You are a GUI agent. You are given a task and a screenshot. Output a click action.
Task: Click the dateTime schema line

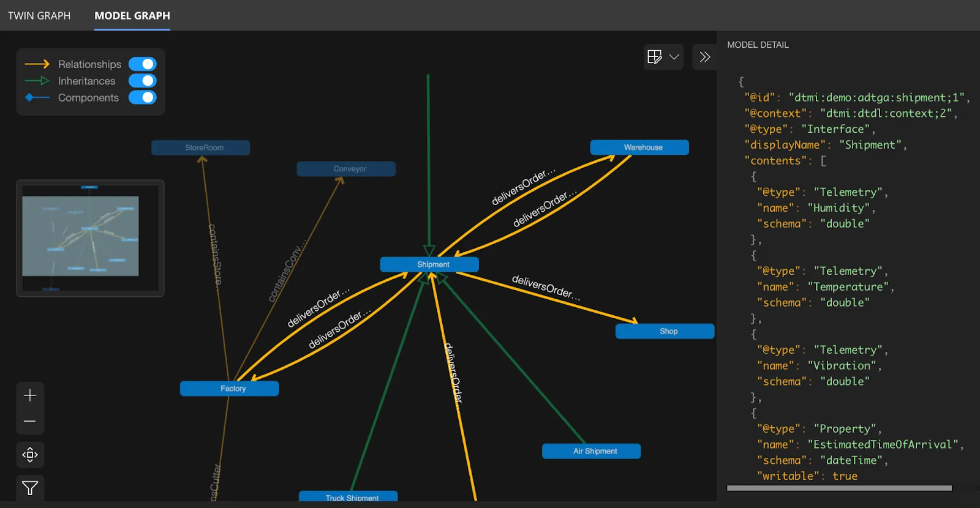[823, 461]
